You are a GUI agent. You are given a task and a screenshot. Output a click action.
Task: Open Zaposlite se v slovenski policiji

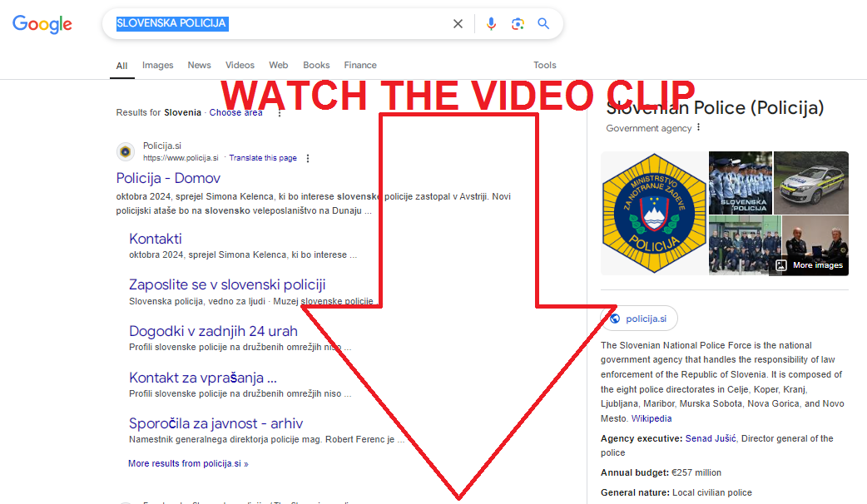[227, 284]
